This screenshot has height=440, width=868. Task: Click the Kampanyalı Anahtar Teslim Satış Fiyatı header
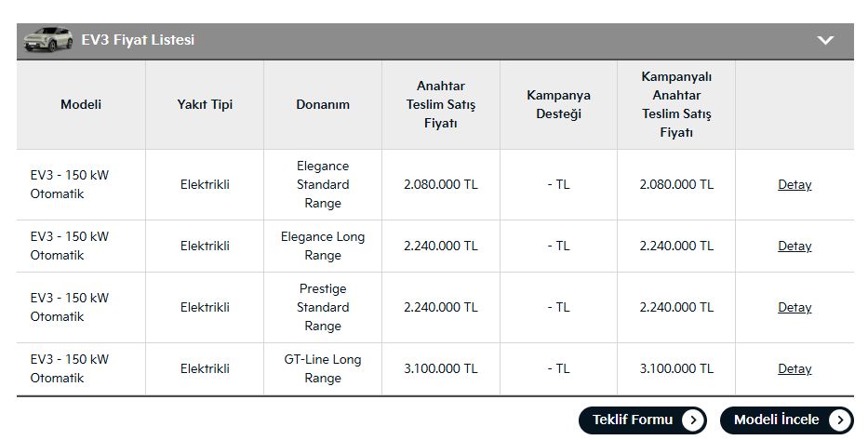(x=676, y=104)
